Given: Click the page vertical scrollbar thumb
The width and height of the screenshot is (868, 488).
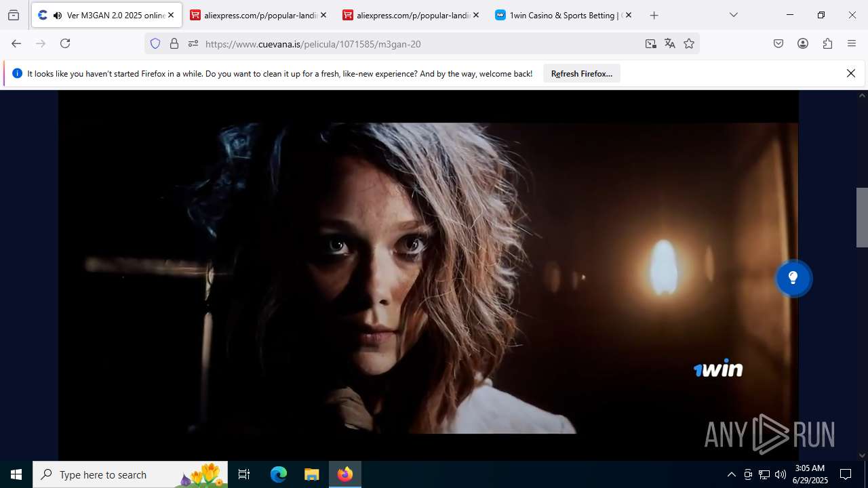Looking at the screenshot, I should click(862, 217).
